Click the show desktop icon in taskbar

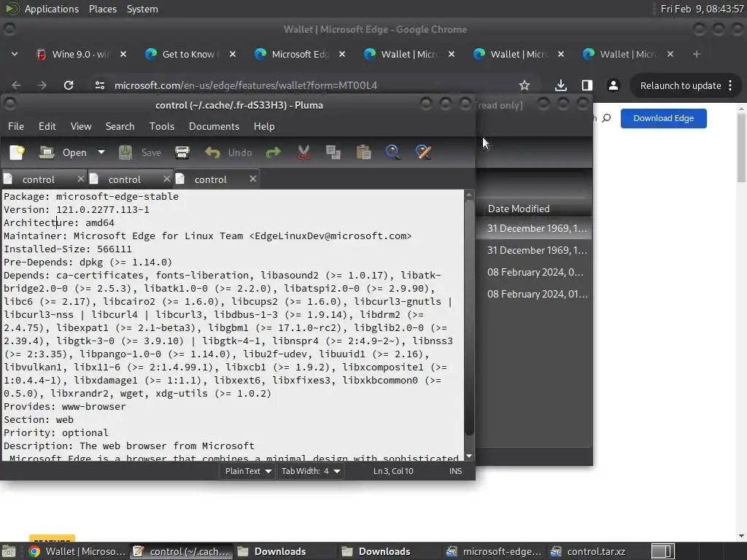pos(9,551)
